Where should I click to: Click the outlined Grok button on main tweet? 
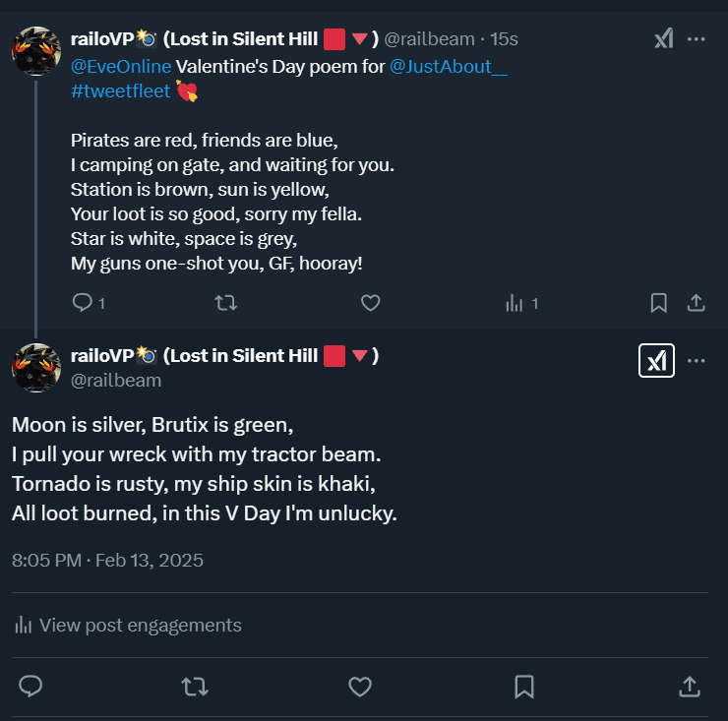click(x=656, y=361)
